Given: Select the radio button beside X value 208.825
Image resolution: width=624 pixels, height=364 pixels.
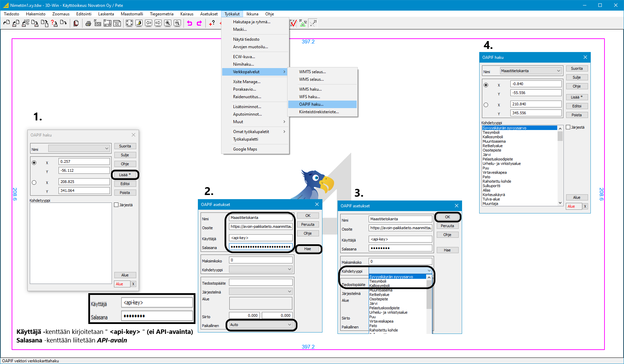Looking at the screenshot, I should pos(34,182).
